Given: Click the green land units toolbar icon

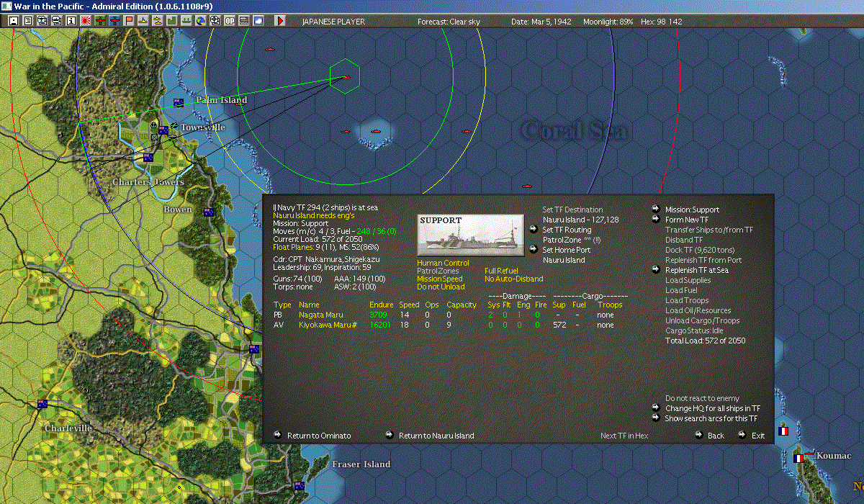Looking at the screenshot, I should (172, 21).
